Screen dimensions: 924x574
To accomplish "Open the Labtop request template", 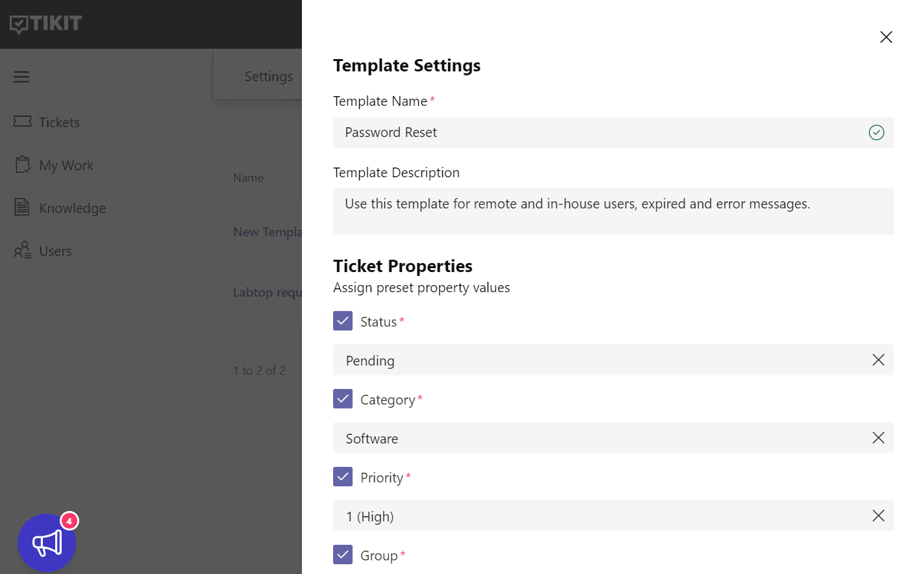I will 268,292.
